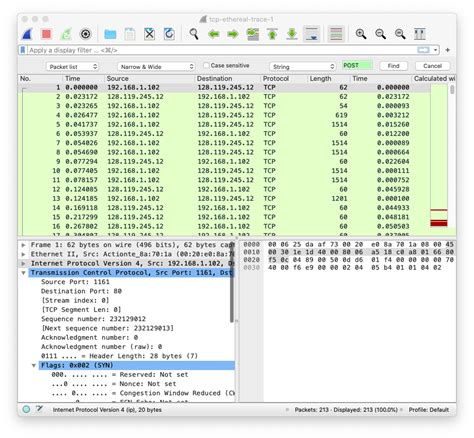This screenshot has height=438, width=474.
Task: Open the String search type dropdown
Action: coord(302,67)
